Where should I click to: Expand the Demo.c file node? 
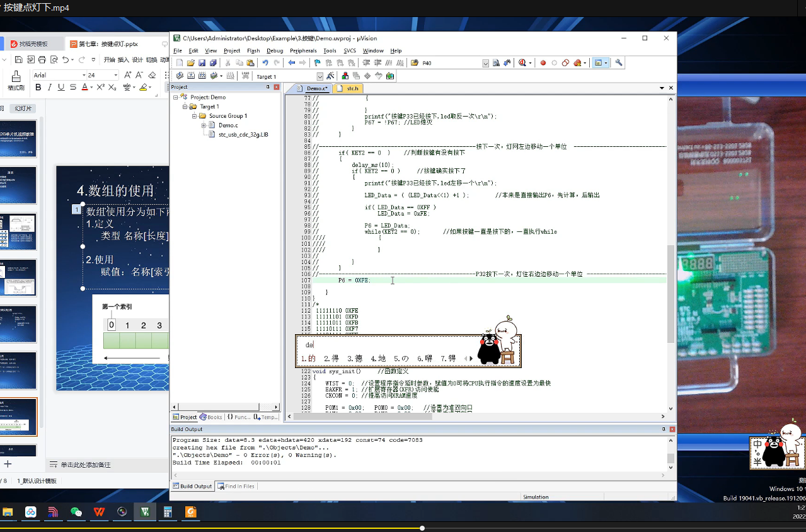204,125
